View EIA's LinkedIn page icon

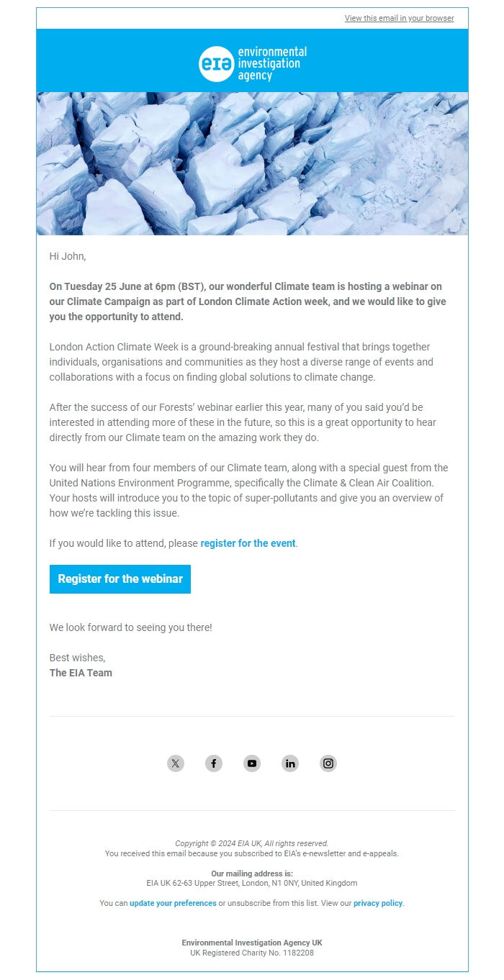point(290,763)
